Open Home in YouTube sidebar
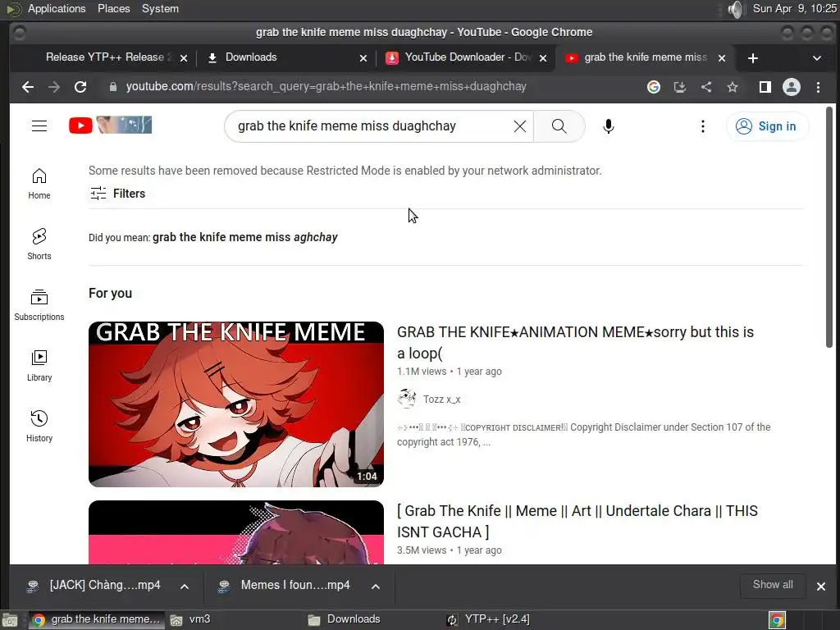The width and height of the screenshot is (840, 630). (39, 184)
